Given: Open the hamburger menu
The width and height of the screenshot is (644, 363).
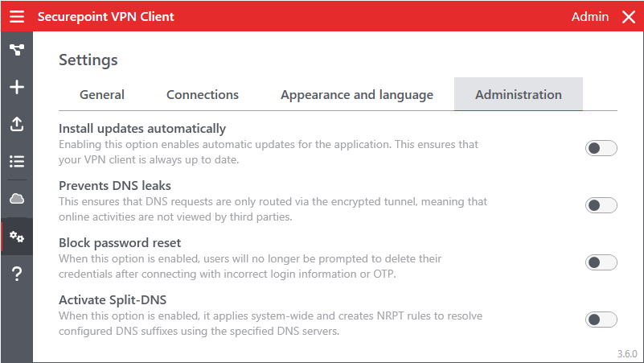Looking at the screenshot, I should pyautogui.click(x=17, y=16).
